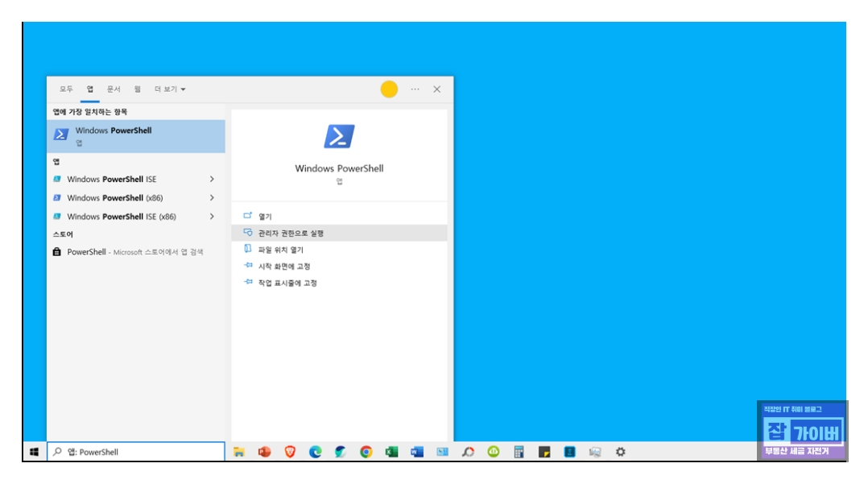The width and height of the screenshot is (868, 484).
Task: Switch to the 모두 tab
Action: tap(66, 89)
